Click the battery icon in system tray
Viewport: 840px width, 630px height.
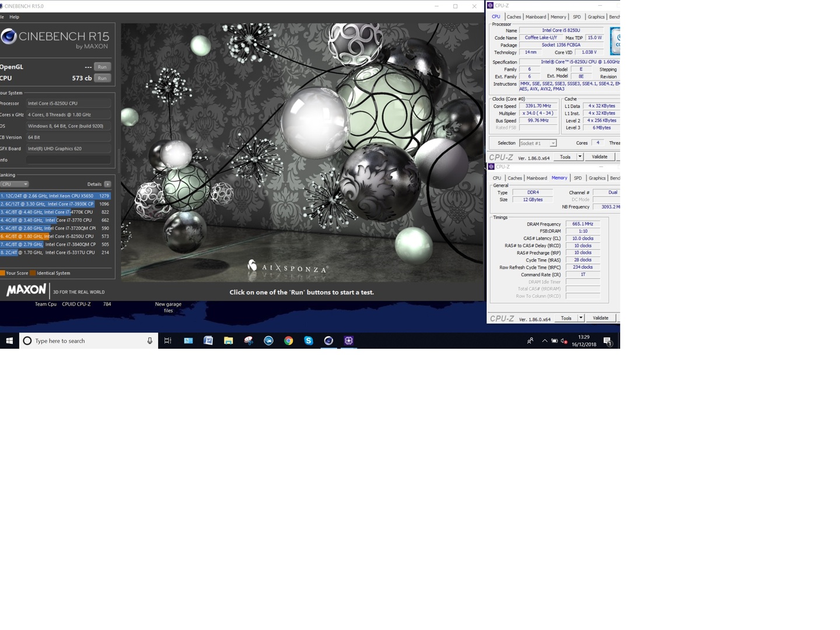(555, 341)
